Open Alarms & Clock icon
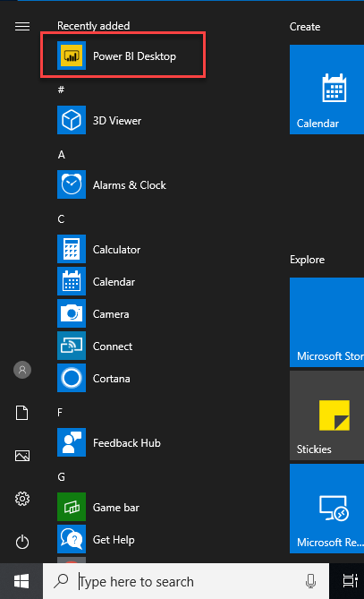The image size is (364, 599). tap(72, 184)
